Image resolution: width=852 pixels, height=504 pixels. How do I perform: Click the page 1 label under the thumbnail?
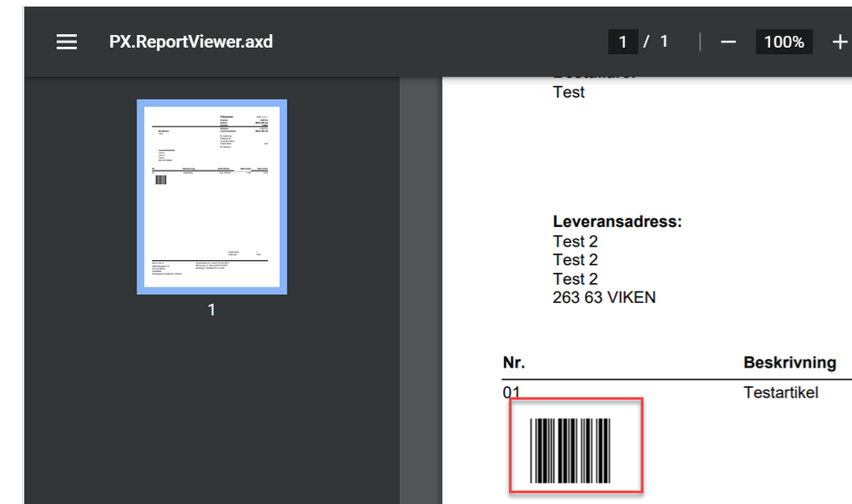coord(212,310)
